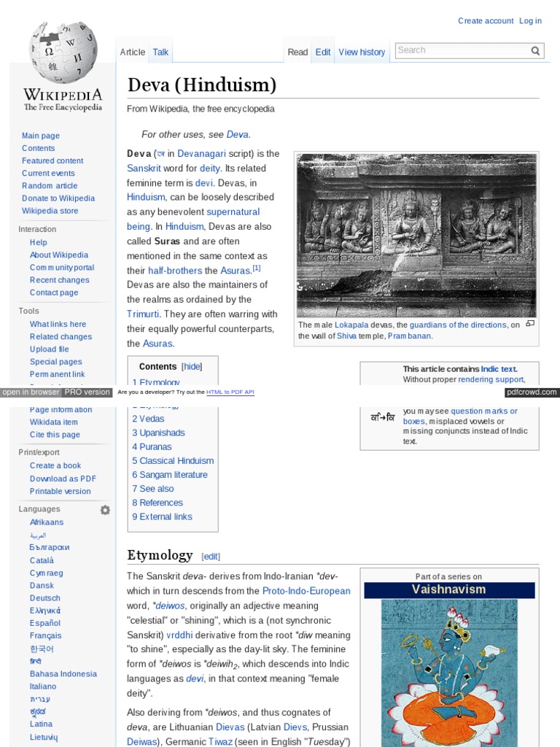Jump to 8 References section
The width and height of the screenshot is (560, 747).
[x=157, y=503]
